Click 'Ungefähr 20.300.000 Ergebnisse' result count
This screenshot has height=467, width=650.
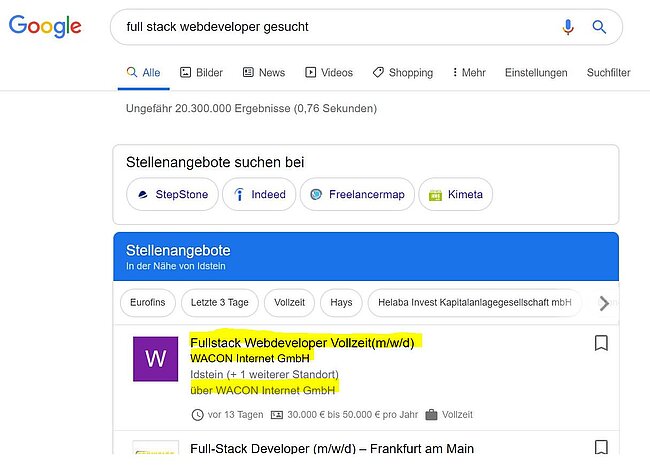(251, 109)
